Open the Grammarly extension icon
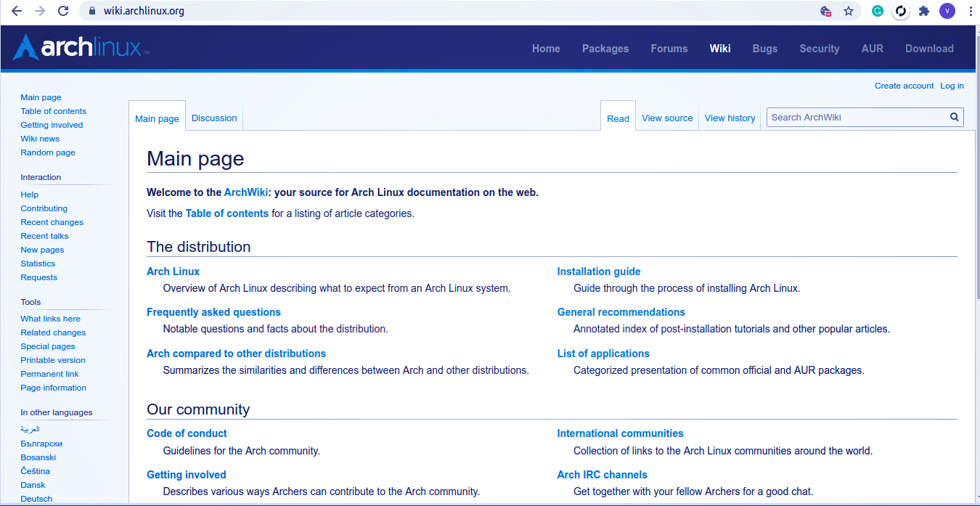This screenshot has width=980, height=506. point(878,11)
